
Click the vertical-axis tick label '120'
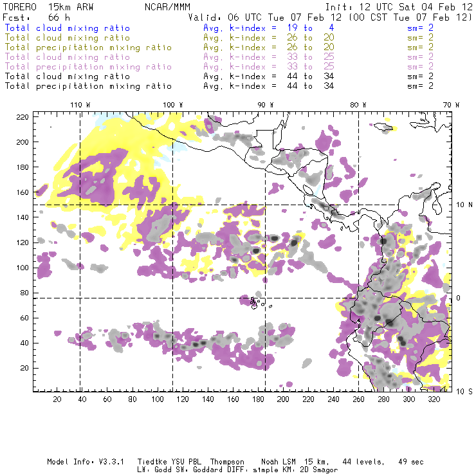click(x=23, y=243)
